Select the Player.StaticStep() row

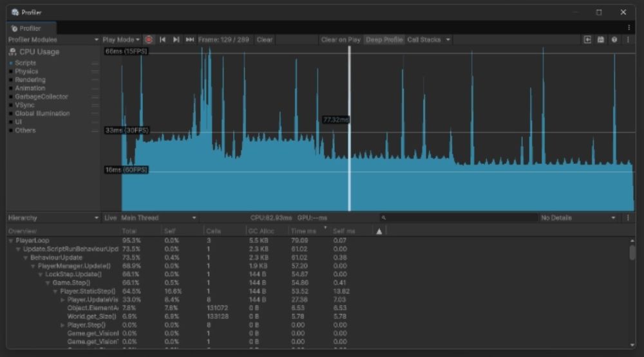317,291
